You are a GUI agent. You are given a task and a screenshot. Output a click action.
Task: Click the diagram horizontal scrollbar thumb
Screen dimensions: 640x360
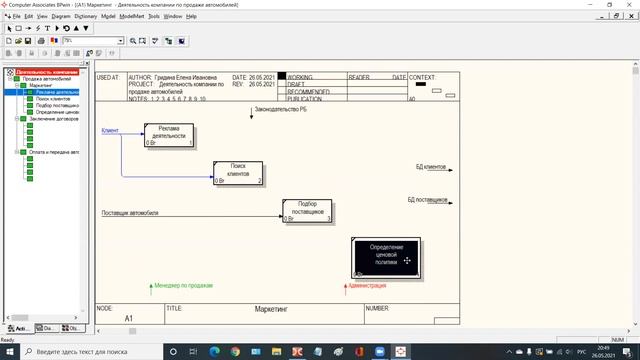[133, 331]
